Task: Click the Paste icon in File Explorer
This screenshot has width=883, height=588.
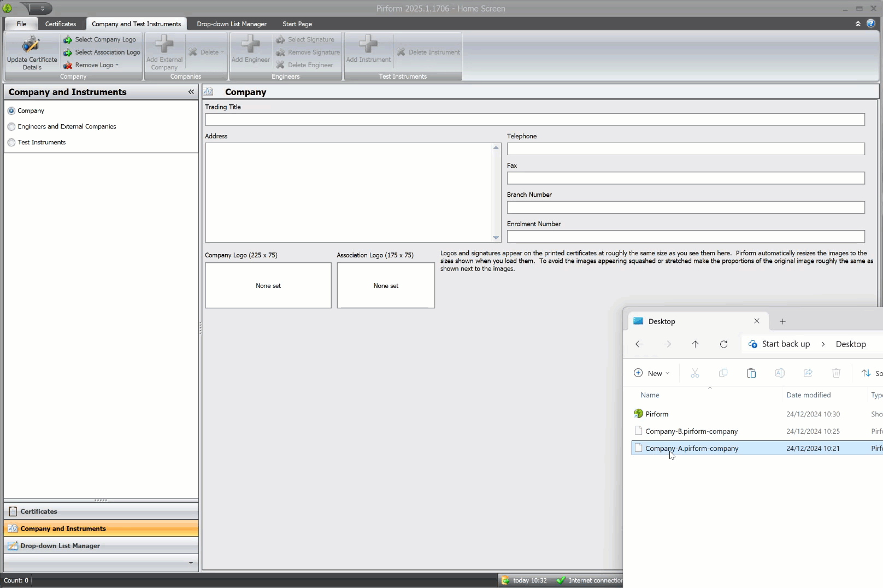Action: pyautogui.click(x=751, y=373)
